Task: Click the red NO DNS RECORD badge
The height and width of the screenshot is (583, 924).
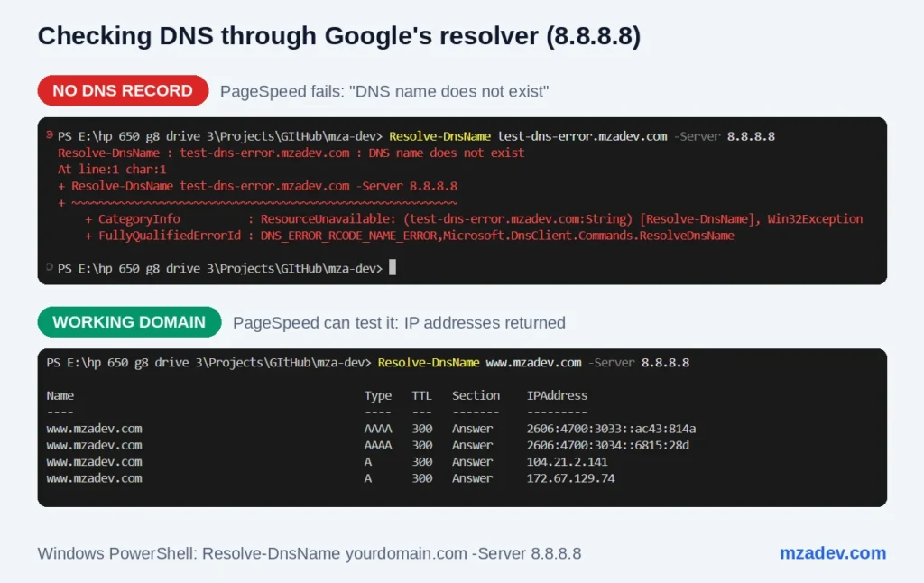Action: pyautogui.click(x=123, y=91)
